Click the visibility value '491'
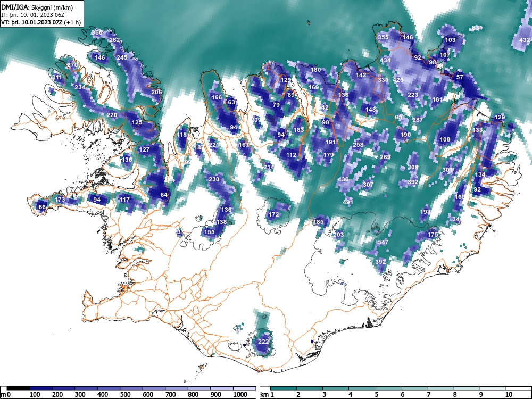 [348, 202]
